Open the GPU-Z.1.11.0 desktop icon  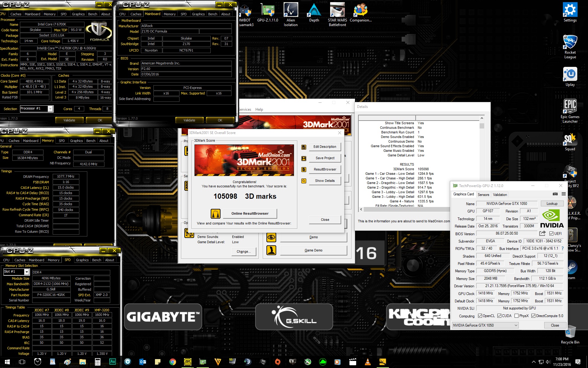click(268, 13)
